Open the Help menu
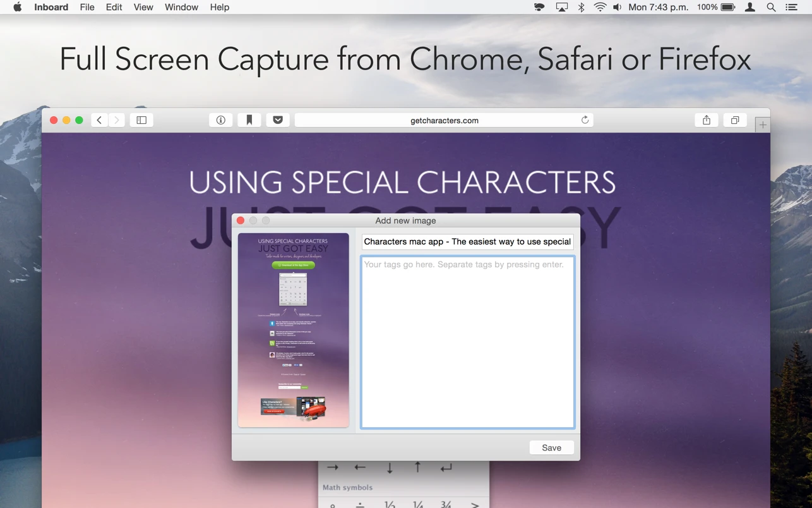 pos(220,7)
